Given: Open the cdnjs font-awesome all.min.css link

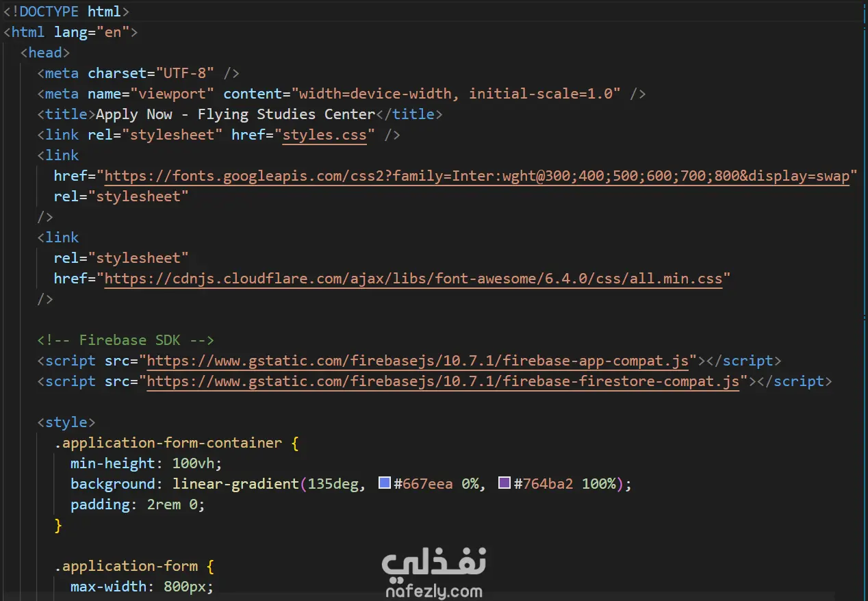Looking at the screenshot, I should pyautogui.click(x=413, y=279).
